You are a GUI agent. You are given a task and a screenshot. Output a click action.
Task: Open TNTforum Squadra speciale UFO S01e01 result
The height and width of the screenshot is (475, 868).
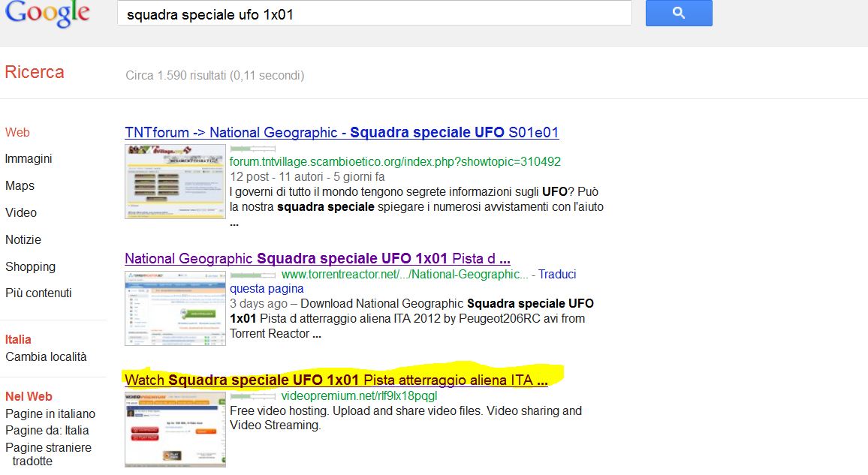tap(342, 133)
